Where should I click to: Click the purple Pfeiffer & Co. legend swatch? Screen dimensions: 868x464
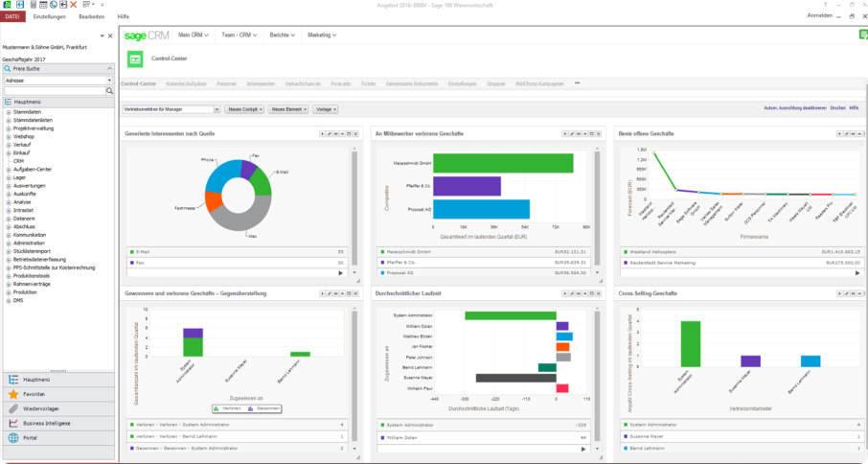[382, 263]
